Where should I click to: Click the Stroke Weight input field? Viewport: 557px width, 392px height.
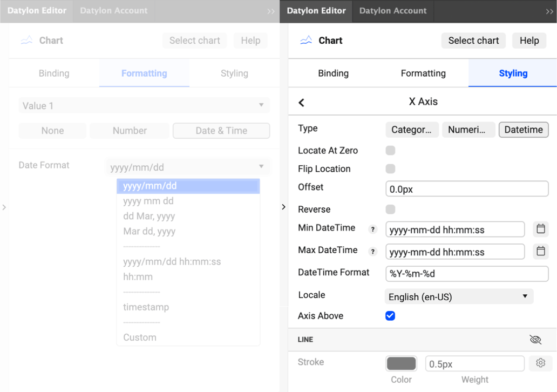tap(475, 363)
